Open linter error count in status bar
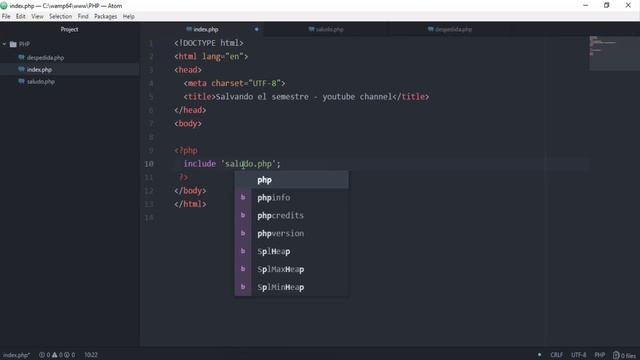This screenshot has width=640, height=360. 44,355
